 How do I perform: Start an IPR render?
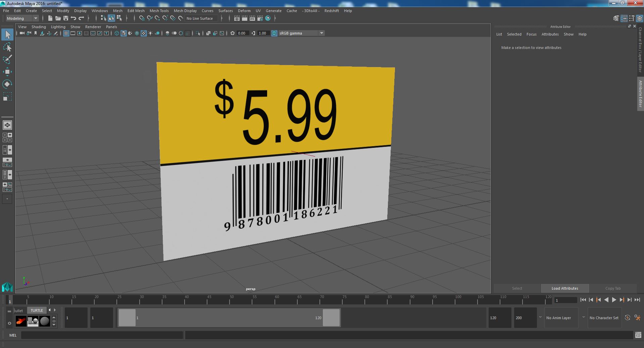point(252,18)
